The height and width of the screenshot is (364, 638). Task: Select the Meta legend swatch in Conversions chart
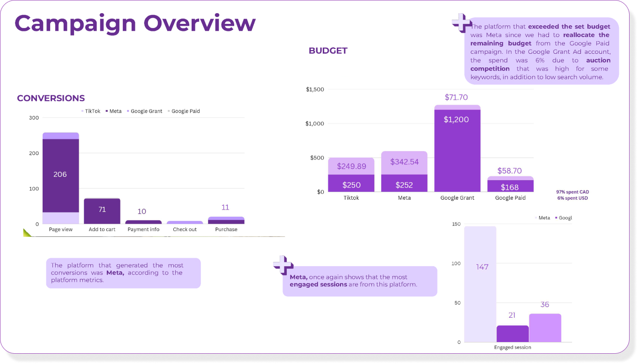107,111
